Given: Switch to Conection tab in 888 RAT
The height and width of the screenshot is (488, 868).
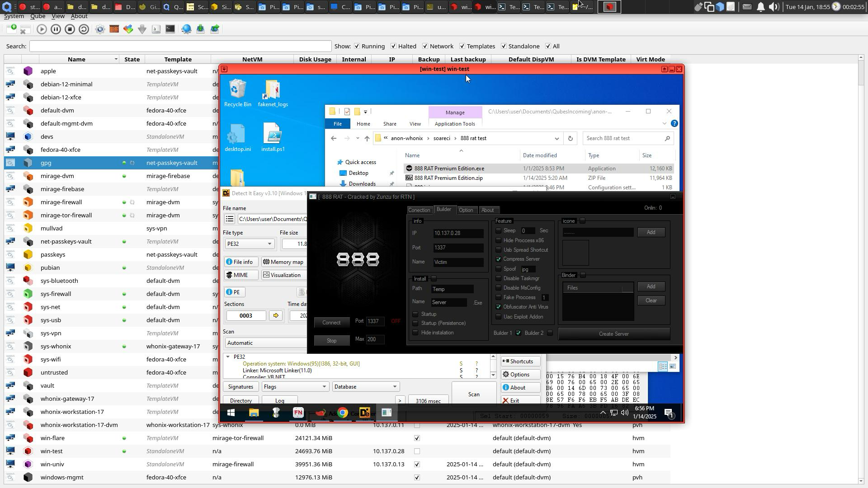Looking at the screenshot, I should [419, 210].
